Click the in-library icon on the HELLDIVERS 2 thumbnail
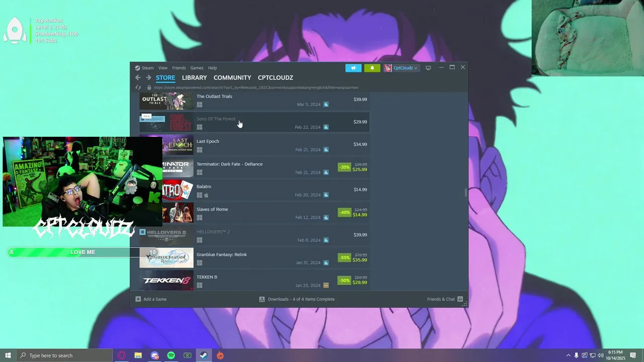The height and width of the screenshot is (362, 644). click(x=142, y=232)
